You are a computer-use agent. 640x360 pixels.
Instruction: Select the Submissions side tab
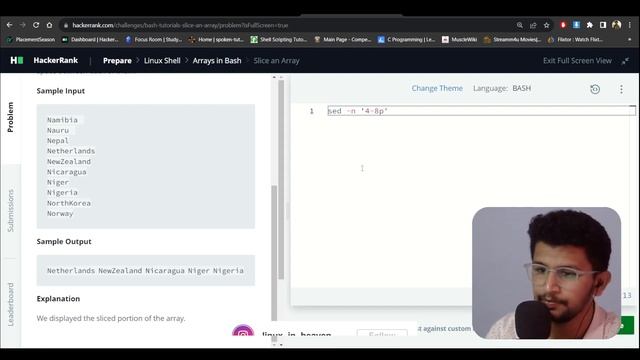pyautogui.click(x=11, y=211)
